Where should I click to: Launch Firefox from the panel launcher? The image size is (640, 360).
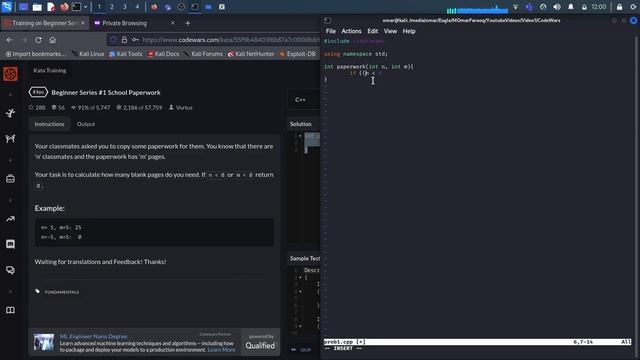(64, 7)
